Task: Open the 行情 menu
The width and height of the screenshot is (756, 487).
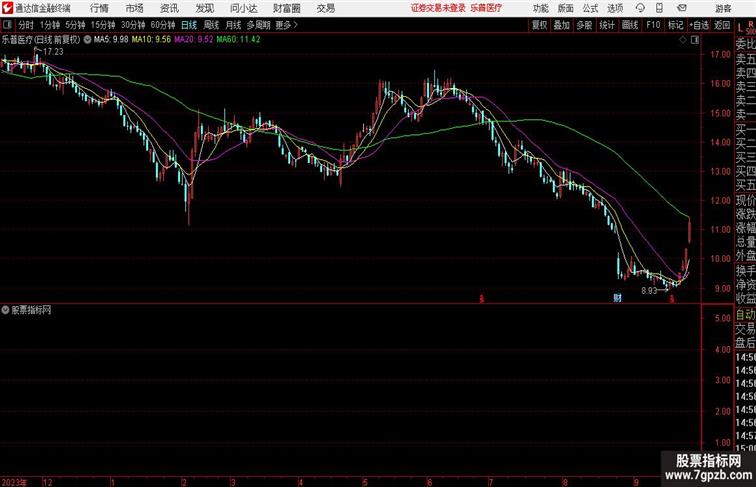Action: click(99, 8)
